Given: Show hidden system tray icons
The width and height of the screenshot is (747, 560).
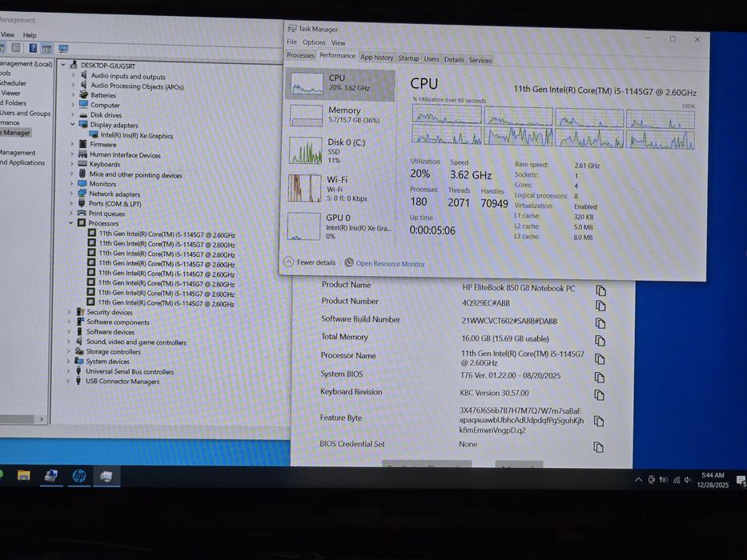Looking at the screenshot, I should coord(638,479).
